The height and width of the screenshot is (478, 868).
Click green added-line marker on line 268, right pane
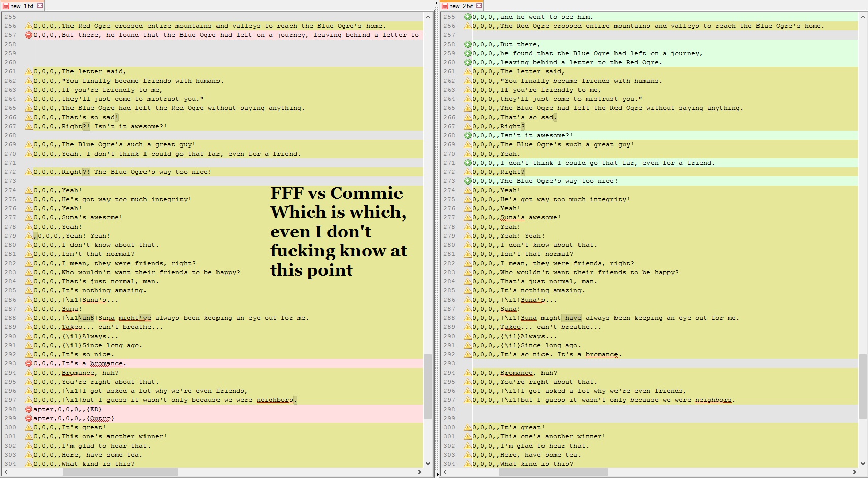468,135
